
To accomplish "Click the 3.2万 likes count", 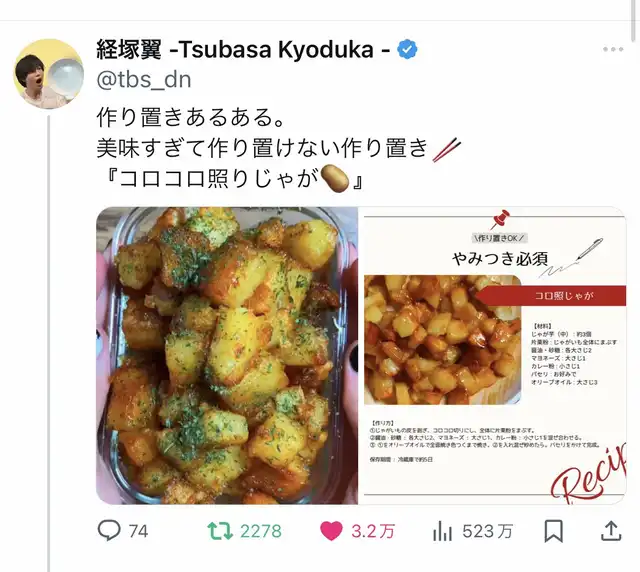I will (373, 531).
